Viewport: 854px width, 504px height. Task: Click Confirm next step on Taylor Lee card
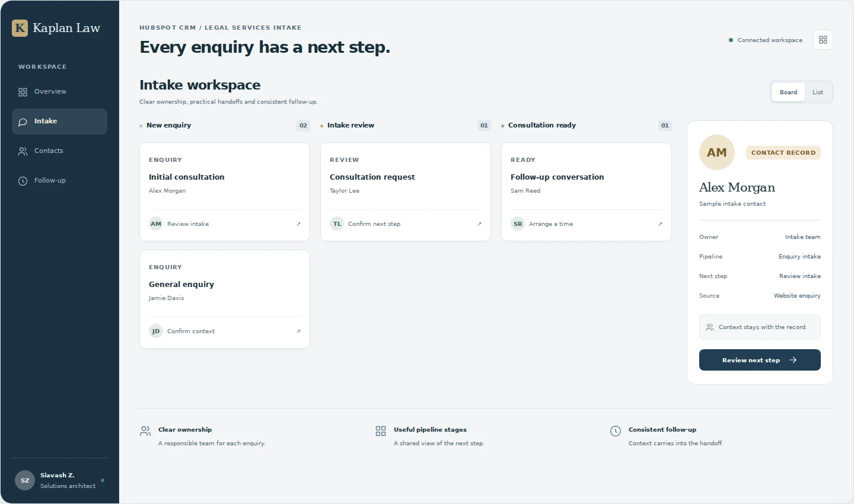click(x=374, y=224)
